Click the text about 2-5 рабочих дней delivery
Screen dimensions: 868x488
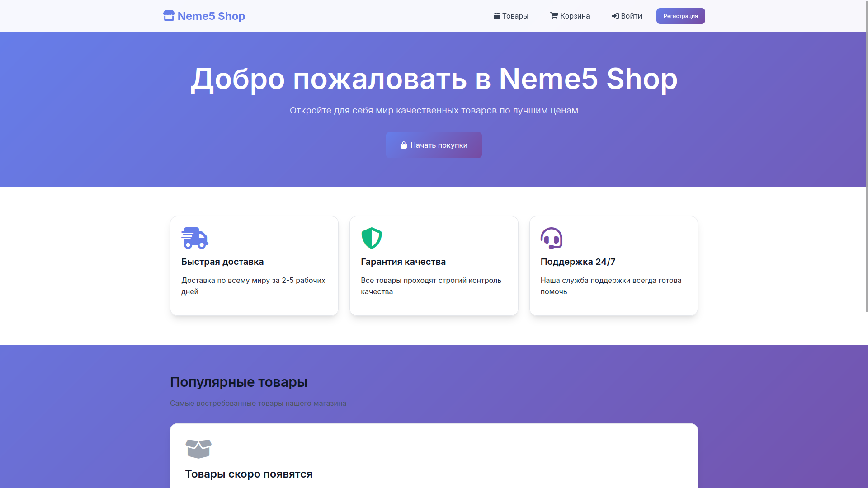(x=253, y=286)
